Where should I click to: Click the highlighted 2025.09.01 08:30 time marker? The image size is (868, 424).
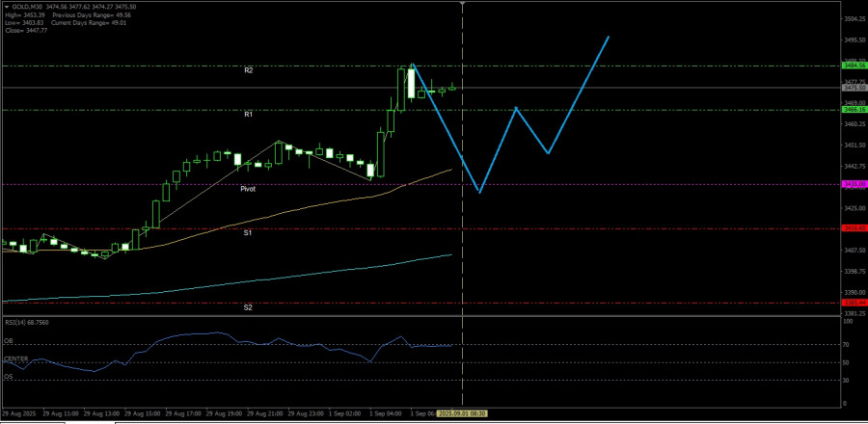[463, 413]
